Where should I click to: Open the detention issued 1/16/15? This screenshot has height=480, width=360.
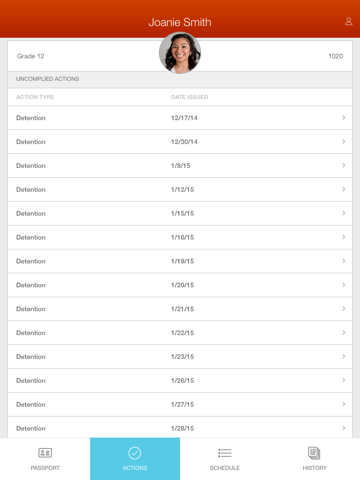click(180, 237)
